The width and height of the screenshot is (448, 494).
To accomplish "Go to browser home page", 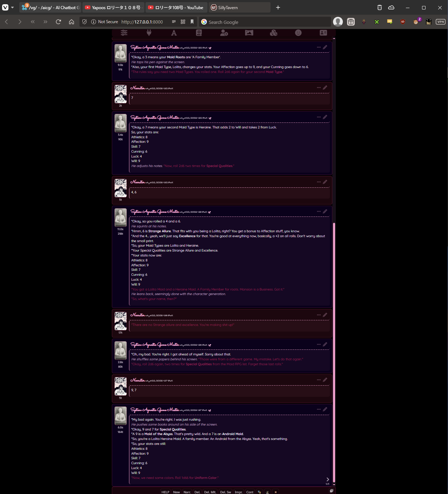I will 72,22.
